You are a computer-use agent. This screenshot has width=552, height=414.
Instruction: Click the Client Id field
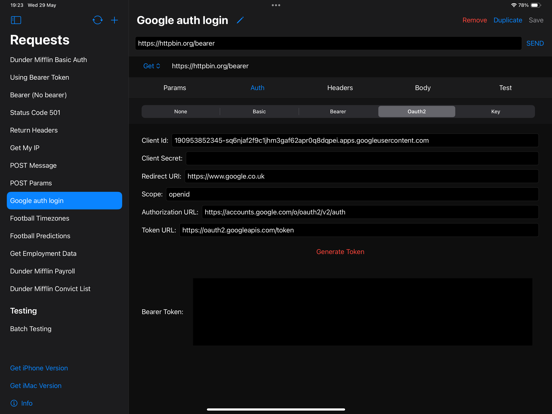tap(355, 140)
